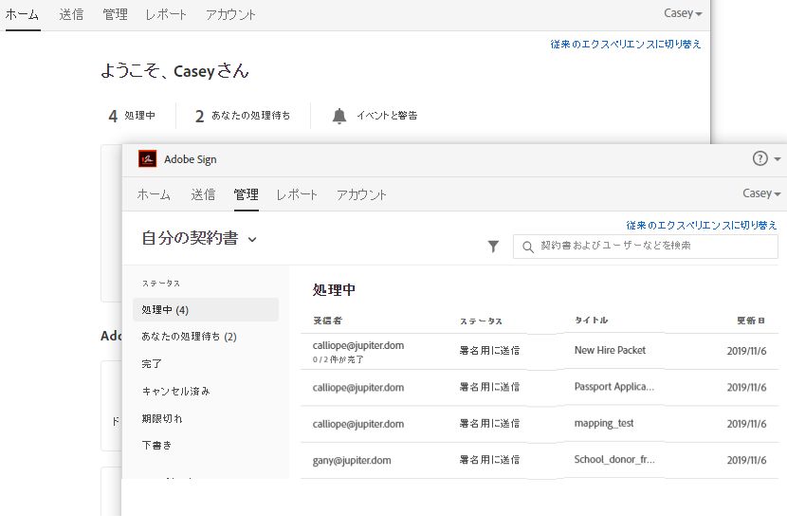Screen dimensions: 787x532
Task: Click the 2 あなたの処理待ち counter
Action: click(x=243, y=116)
